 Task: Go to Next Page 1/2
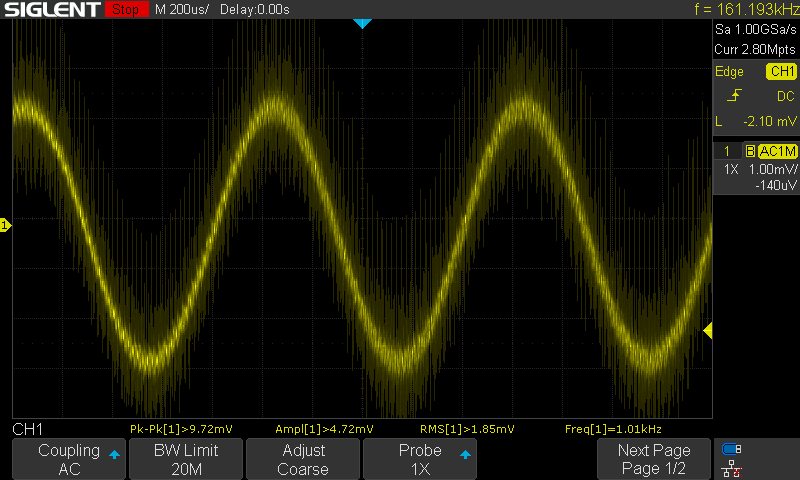[x=654, y=459]
